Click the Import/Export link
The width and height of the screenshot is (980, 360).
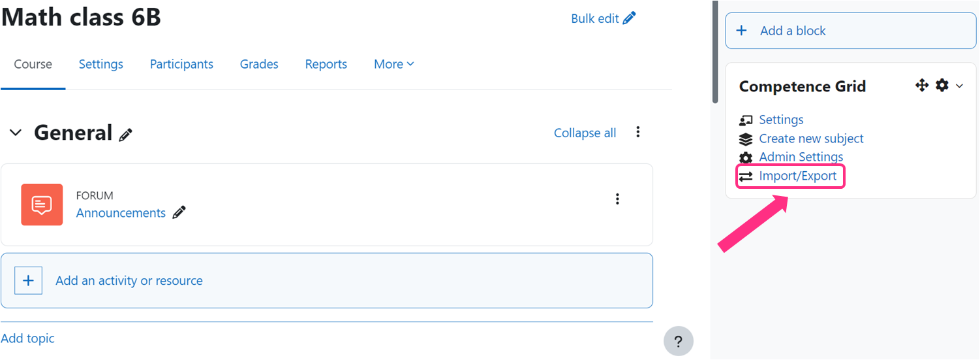point(797,176)
